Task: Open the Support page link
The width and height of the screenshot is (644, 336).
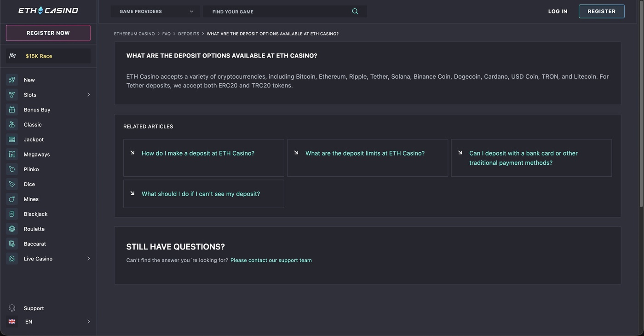Action: 34,308
